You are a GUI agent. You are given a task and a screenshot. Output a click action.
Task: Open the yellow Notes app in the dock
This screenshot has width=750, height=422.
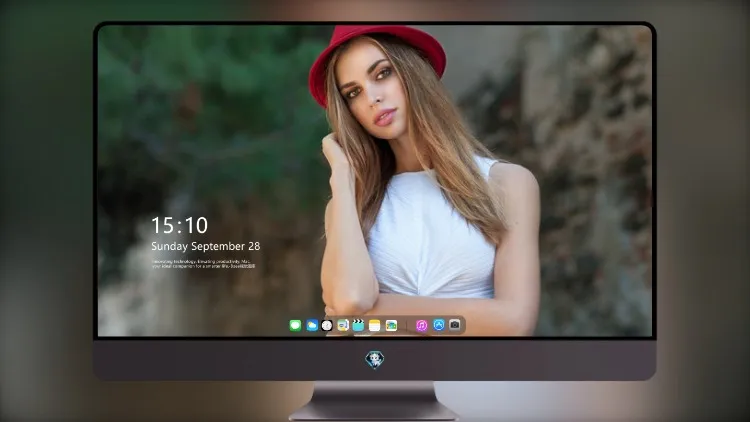coord(375,325)
